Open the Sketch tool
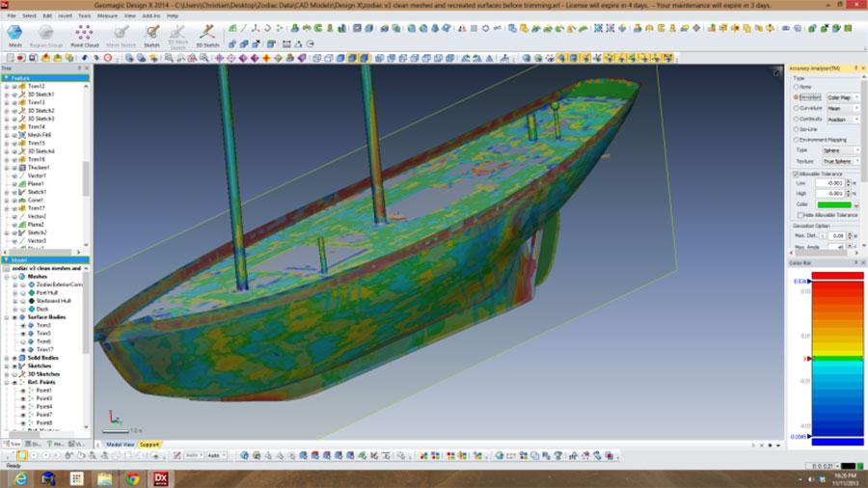The image size is (868, 488). click(x=150, y=34)
